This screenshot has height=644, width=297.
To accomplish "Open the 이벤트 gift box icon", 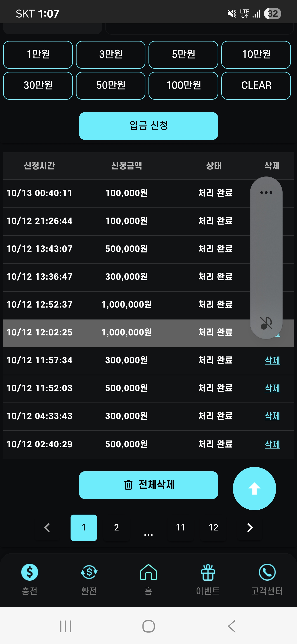I will [208, 572].
